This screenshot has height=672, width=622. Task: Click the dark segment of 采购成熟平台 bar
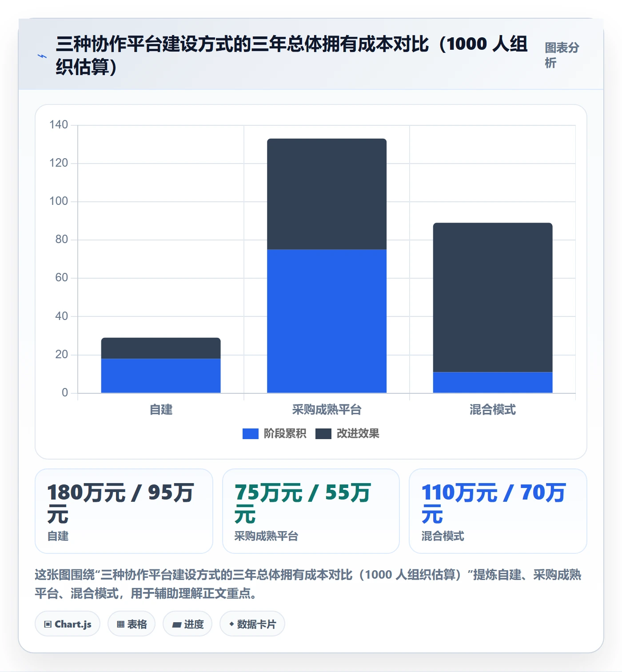327,194
